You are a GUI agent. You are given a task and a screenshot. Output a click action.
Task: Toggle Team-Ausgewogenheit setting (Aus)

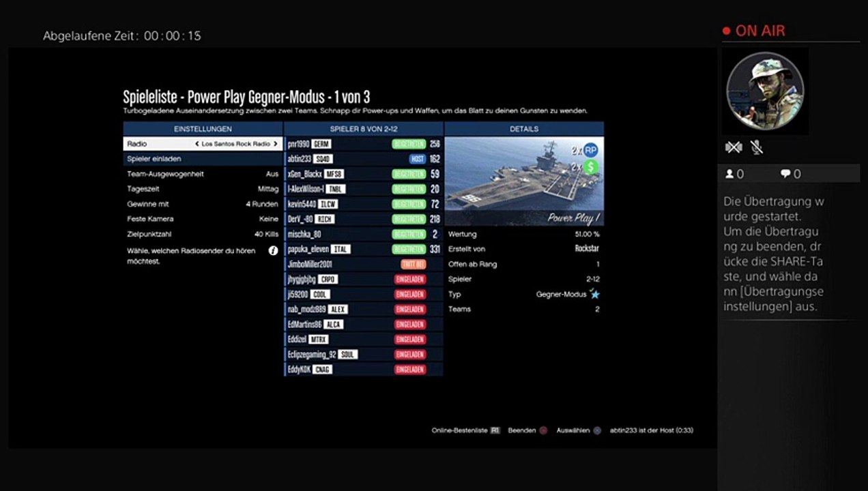(203, 174)
